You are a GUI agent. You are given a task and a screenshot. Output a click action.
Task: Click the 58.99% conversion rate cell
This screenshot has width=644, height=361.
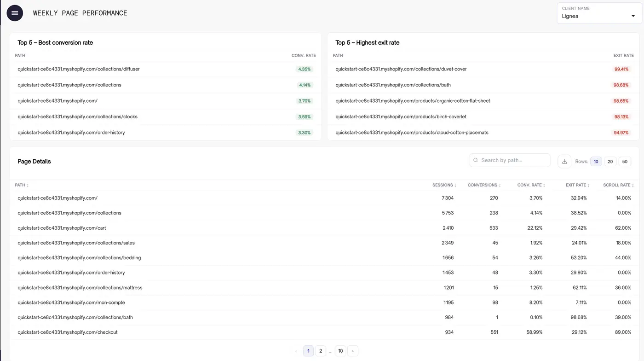[x=534, y=332]
